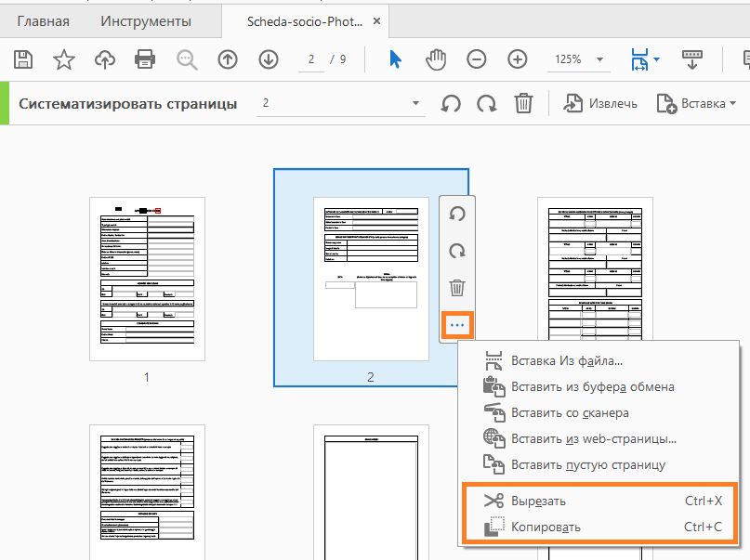This screenshot has width=750, height=560.
Task: Select Копировать in context menu
Action: click(599, 527)
